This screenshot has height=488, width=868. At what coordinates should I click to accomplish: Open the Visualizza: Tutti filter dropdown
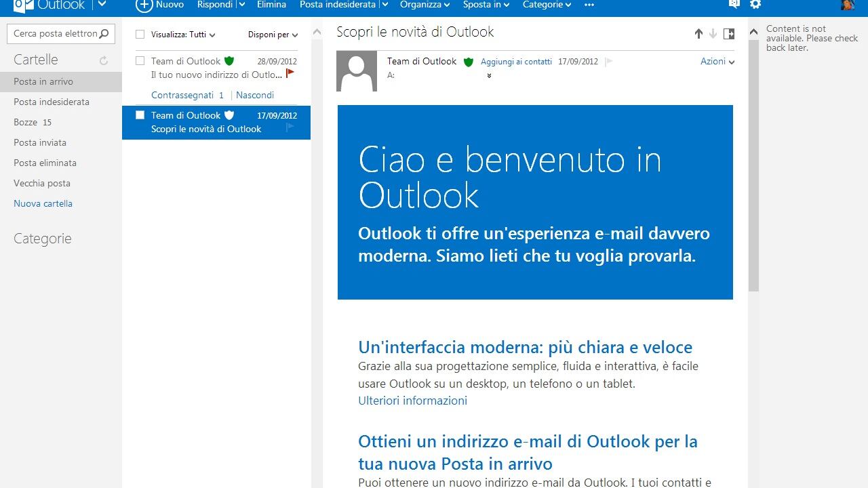183,35
